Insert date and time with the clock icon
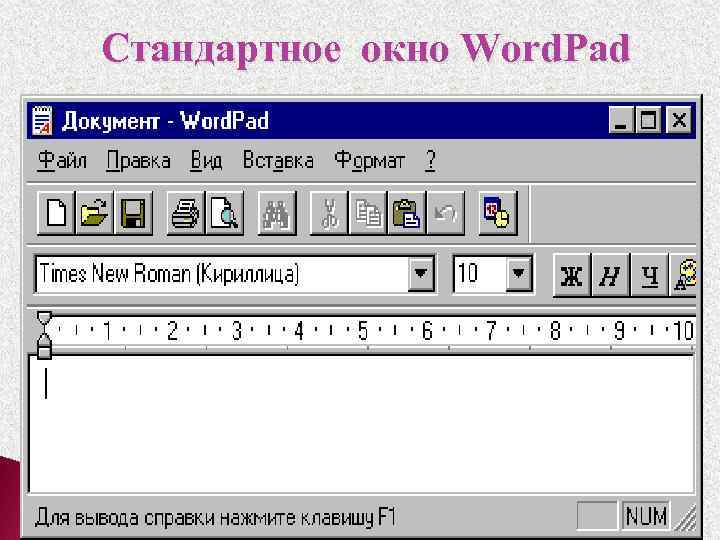Image resolution: width=720 pixels, height=540 pixels. 497,214
